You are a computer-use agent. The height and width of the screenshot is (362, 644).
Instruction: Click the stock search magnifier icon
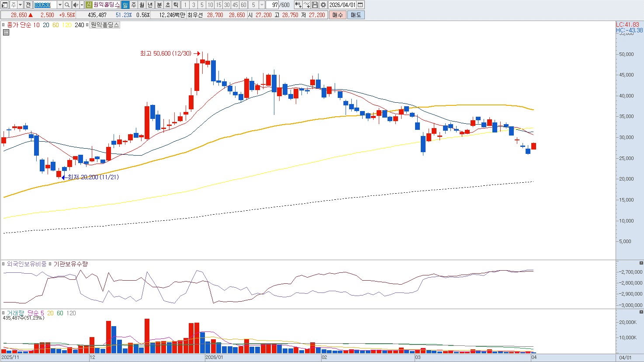pyautogui.click(x=67, y=5)
